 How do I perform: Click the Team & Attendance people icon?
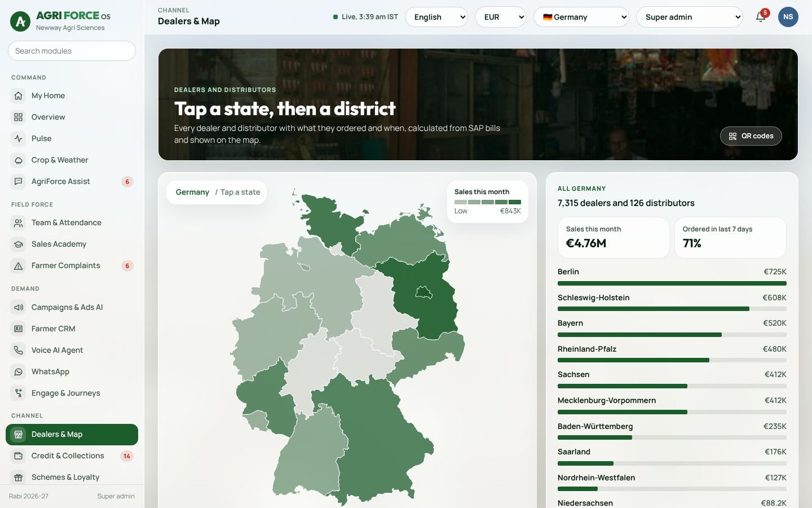(19, 222)
